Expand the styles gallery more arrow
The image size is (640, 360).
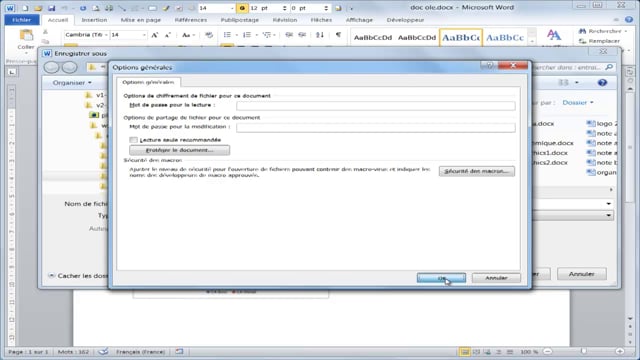pyautogui.click(x=532, y=41)
